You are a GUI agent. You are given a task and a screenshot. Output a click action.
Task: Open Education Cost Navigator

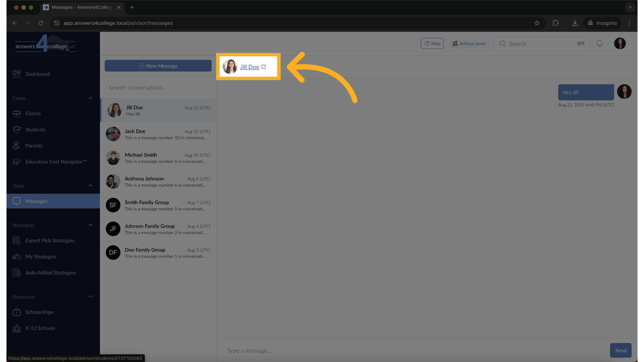(x=55, y=162)
